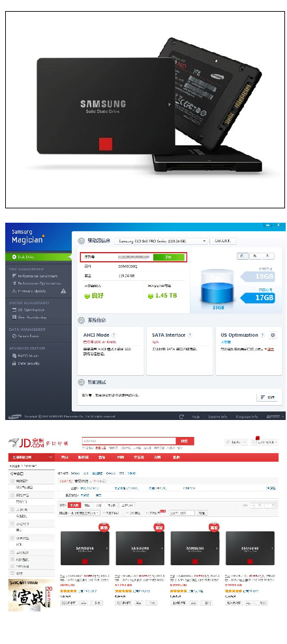This screenshot has height=644, width=287.
Task: Open account menu at JD top right
Action: pyautogui.click(x=236, y=442)
